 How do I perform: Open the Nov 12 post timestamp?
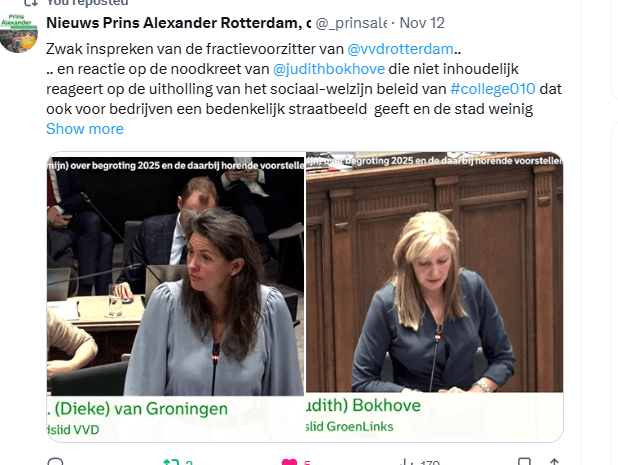[x=422, y=23]
